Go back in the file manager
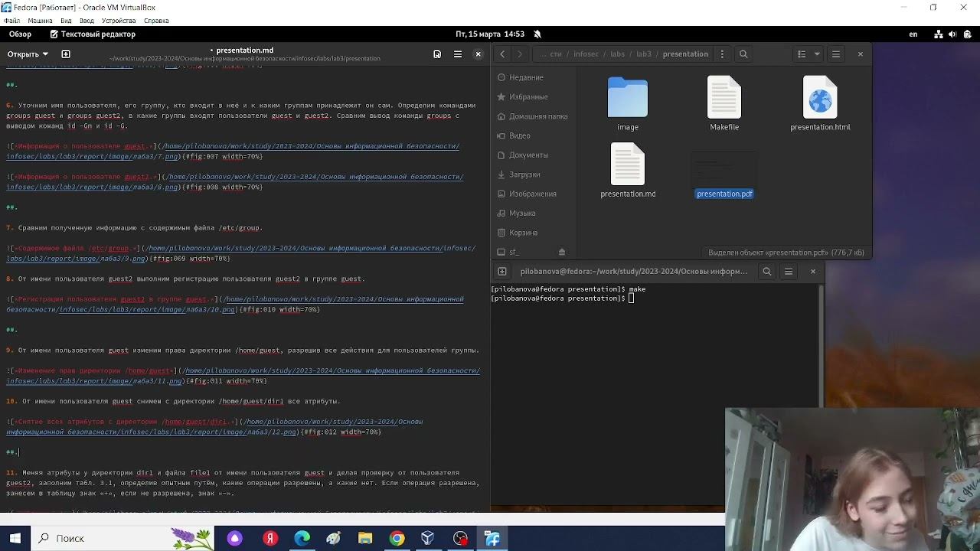 point(502,54)
